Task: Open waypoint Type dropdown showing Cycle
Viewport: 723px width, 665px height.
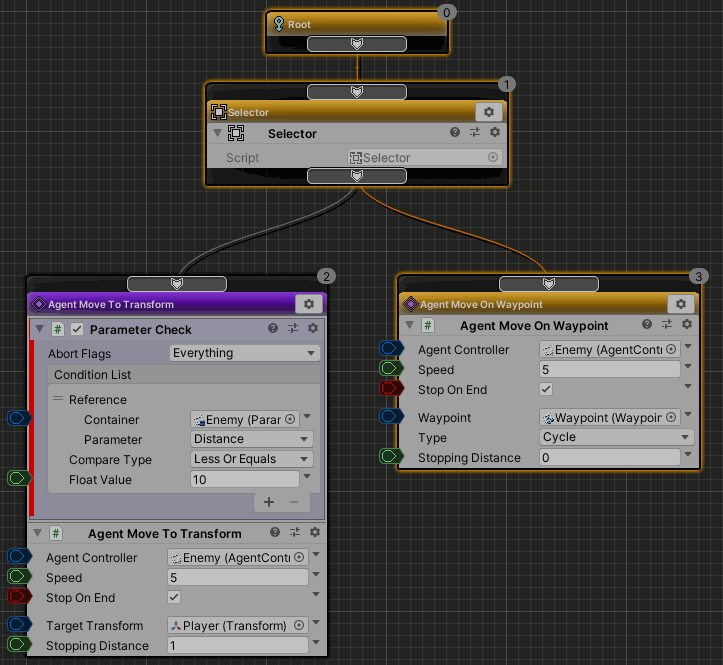Action: pos(616,437)
